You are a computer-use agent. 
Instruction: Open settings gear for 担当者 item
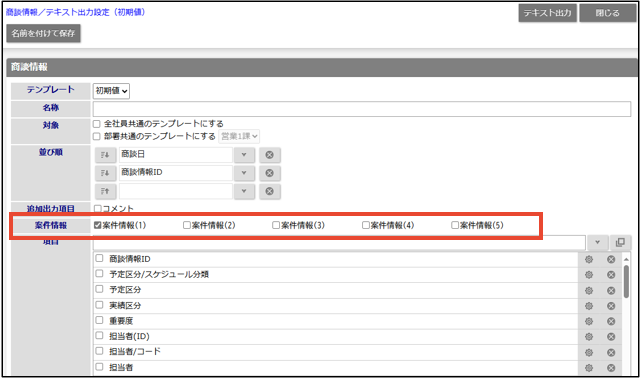point(589,368)
